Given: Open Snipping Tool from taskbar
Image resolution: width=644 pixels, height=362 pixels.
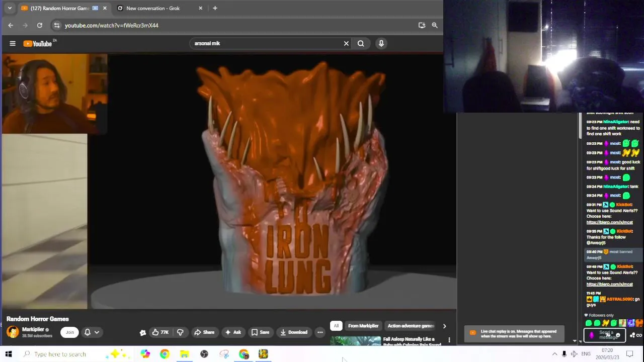Looking at the screenshot, I should 224,354.
